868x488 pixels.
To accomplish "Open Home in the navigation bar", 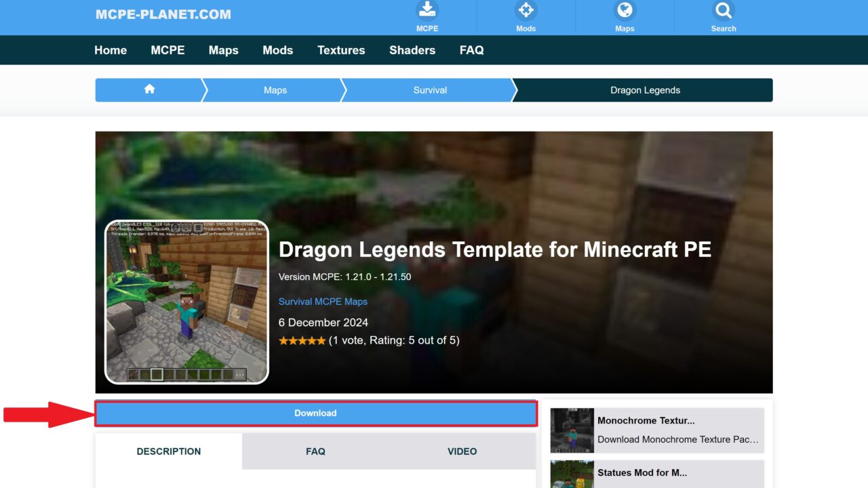I will point(111,50).
